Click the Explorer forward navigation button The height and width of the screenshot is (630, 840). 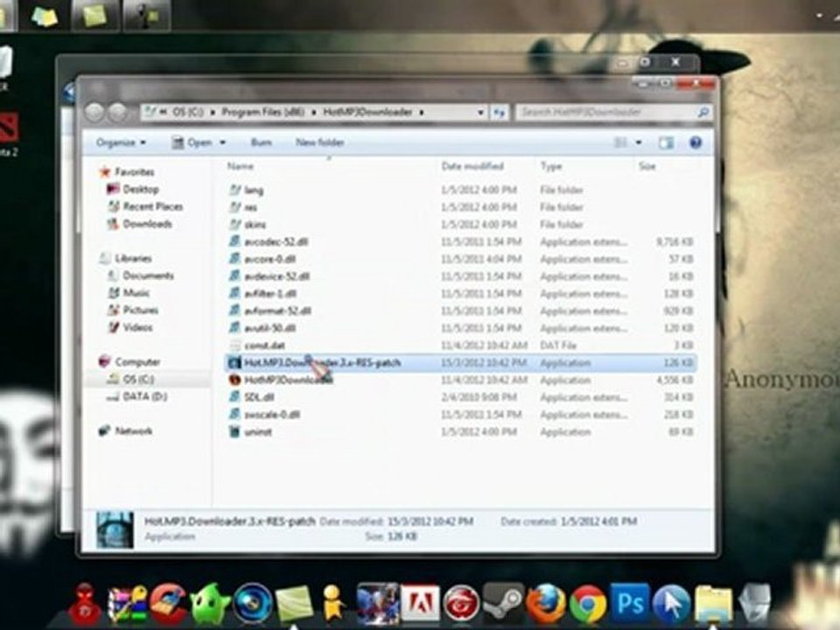117,113
